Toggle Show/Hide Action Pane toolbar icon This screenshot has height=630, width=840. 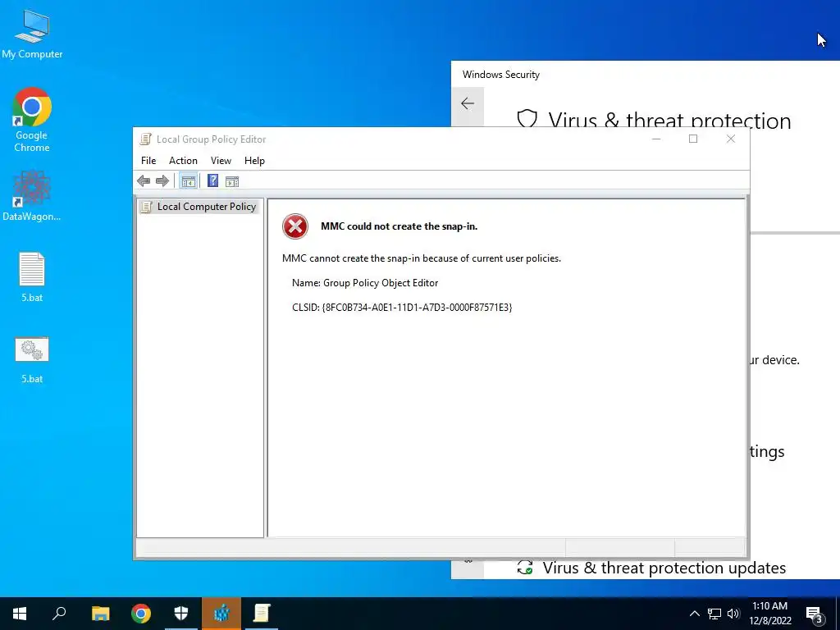coord(232,181)
